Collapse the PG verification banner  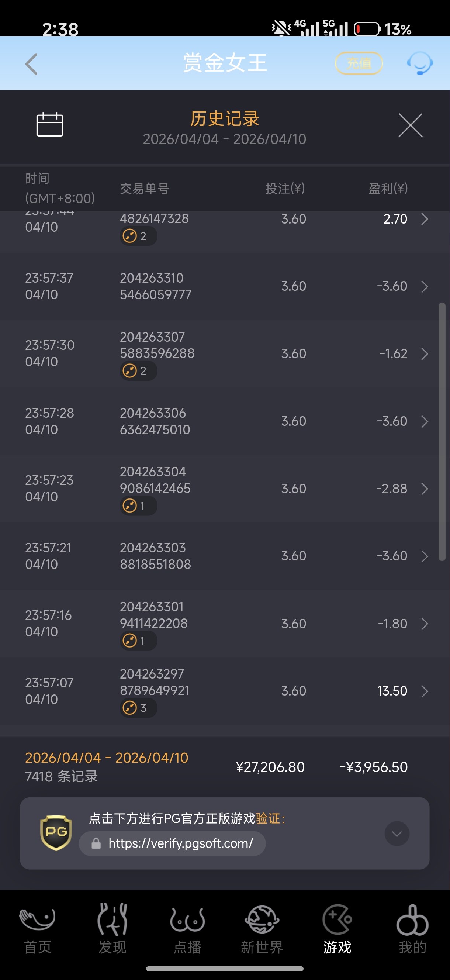(397, 834)
